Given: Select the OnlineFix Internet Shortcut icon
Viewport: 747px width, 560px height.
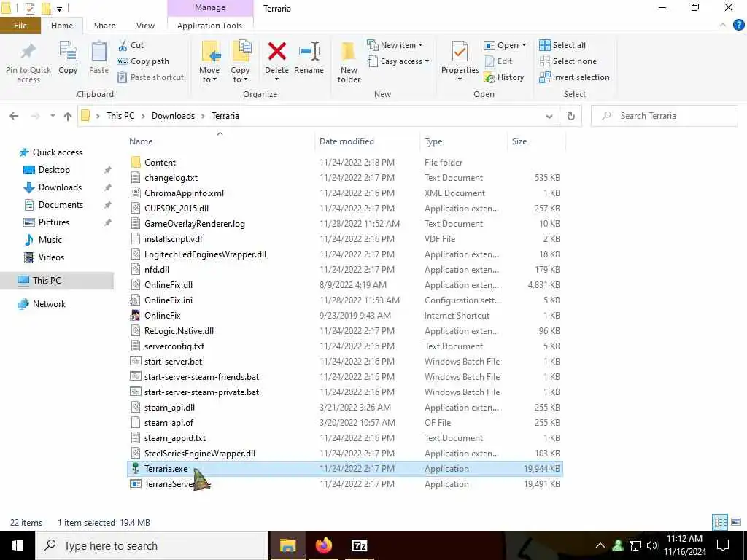Looking at the screenshot, I should (x=135, y=315).
